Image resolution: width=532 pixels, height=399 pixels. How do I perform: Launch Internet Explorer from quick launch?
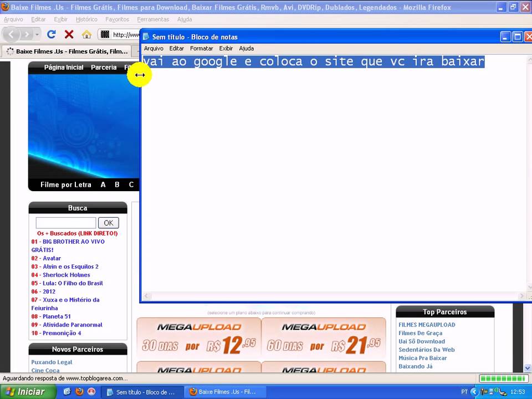point(67,392)
